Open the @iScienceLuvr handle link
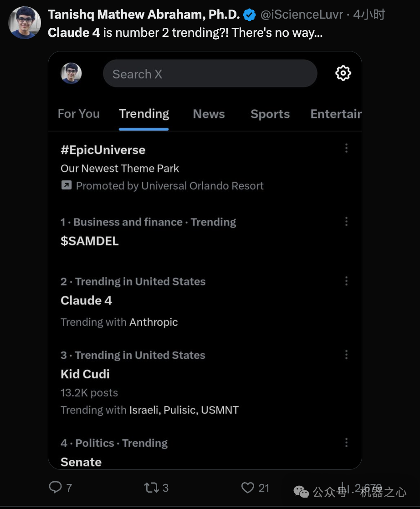 click(302, 15)
